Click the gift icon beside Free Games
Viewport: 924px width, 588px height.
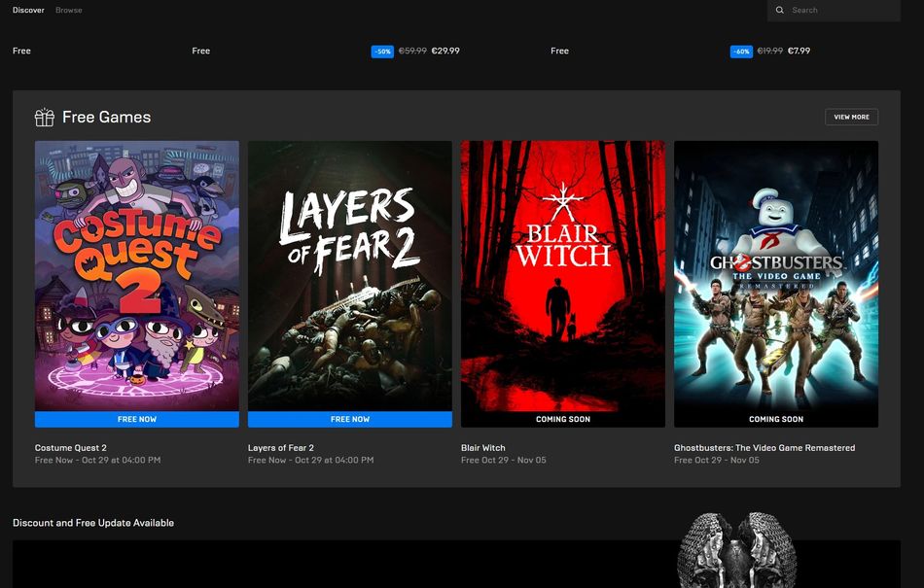[44, 118]
